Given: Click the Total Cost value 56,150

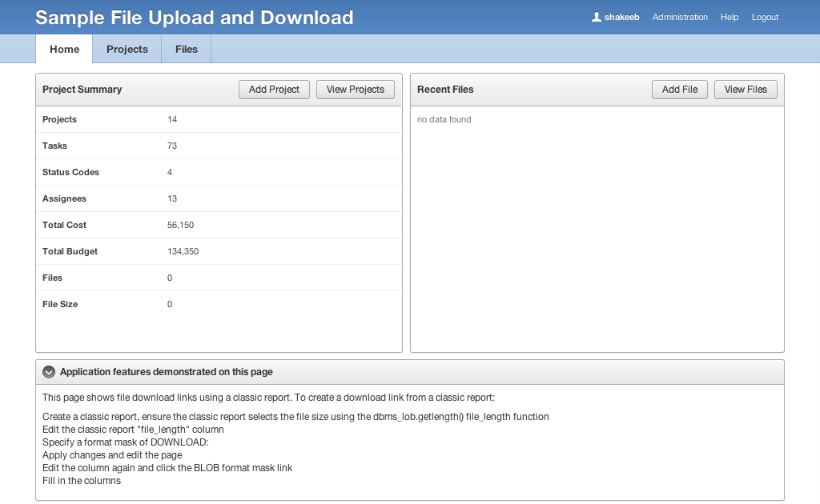Looking at the screenshot, I should pos(180,225).
